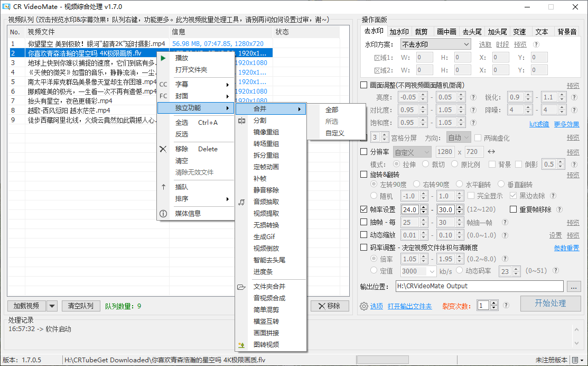
Task: Click the output path field showing CRVideoMate Output
Action: click(x=478, y=286)
